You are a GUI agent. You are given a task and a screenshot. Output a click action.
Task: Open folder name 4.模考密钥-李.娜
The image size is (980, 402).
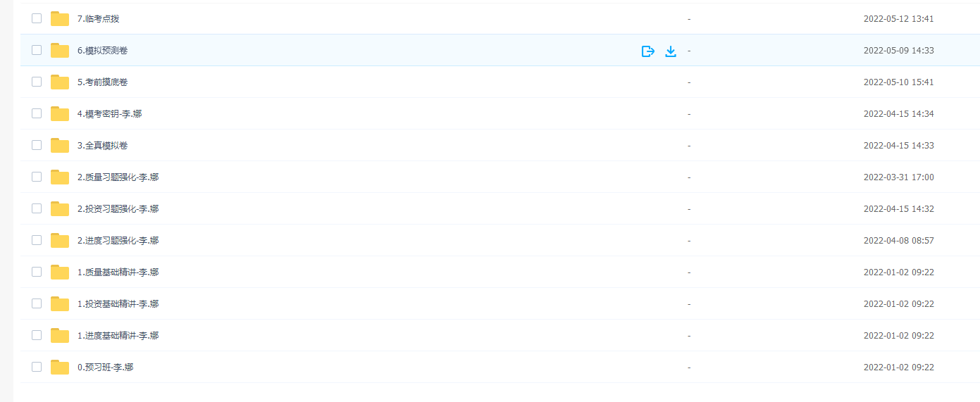click(x=109, y=114)
